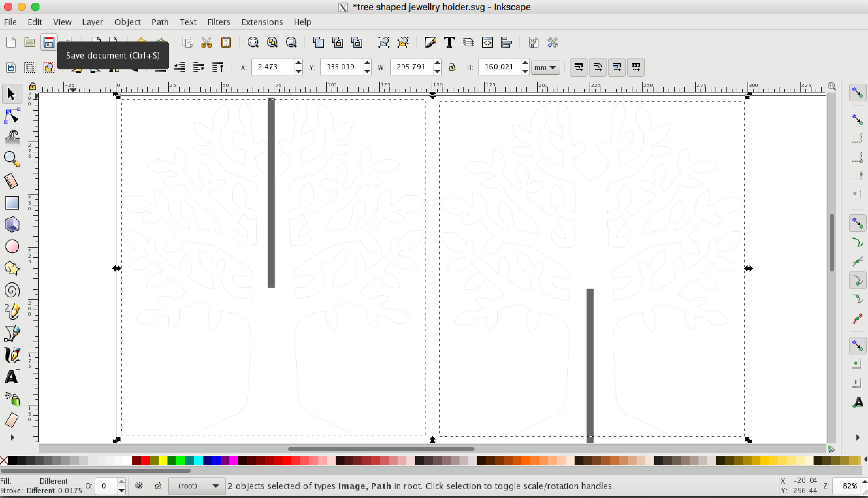Image resolution: width=868 pixels, height=498 pixels.
Task: Select the Spiral tool
Action: 12,290
